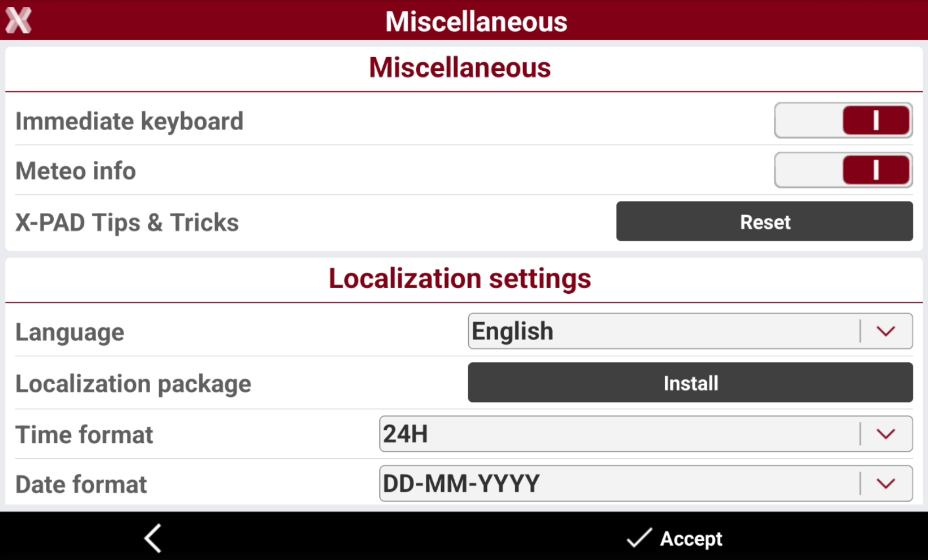Reset X-PAD Tips & Tricks
The image size is (928, 560).
point(764,221)
